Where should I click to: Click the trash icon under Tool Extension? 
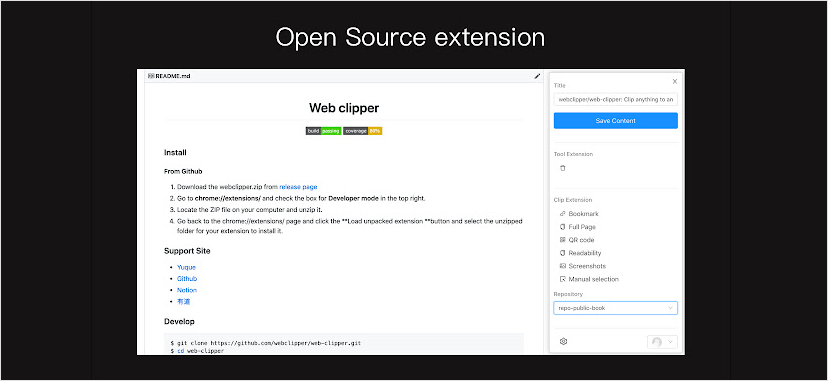(562, 168)
